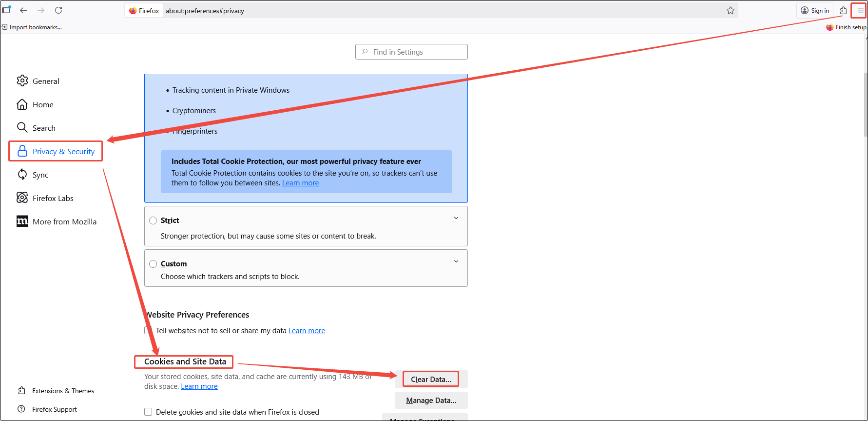Click the Clear Data button
868x421 pixels.
(431, 379)
